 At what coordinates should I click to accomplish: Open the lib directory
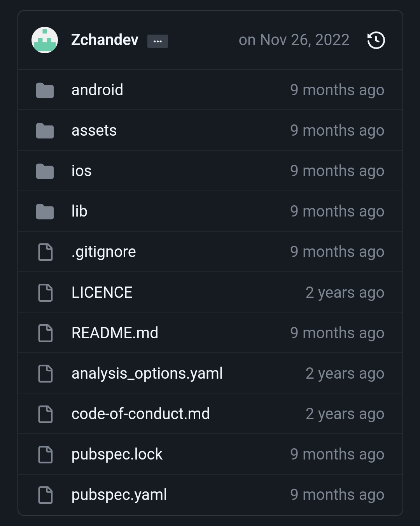pyautogui.click(x=79, y=211)
